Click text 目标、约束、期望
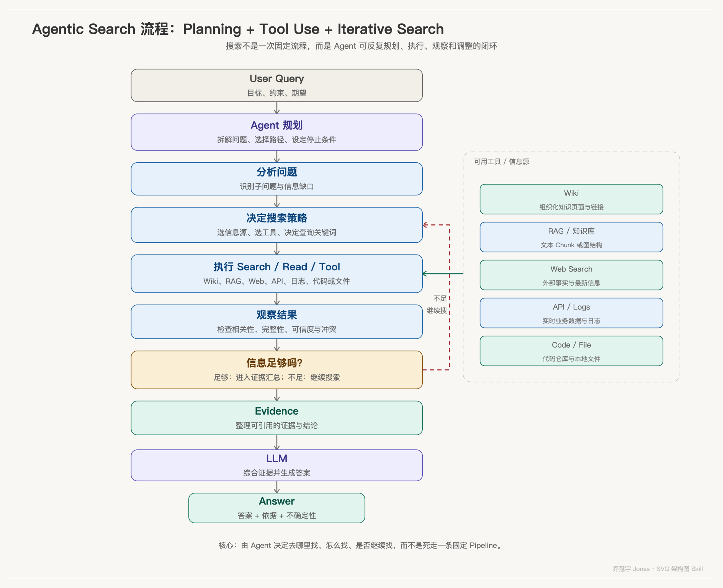The height and width of the screenshot is (588, 723). pos(276,93)
